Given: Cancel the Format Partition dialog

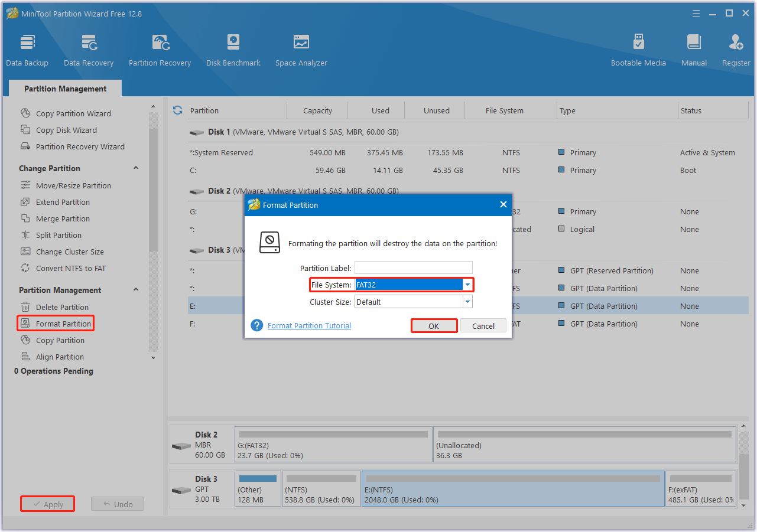Looking at the screenshot, I should (x=483, y=326).
